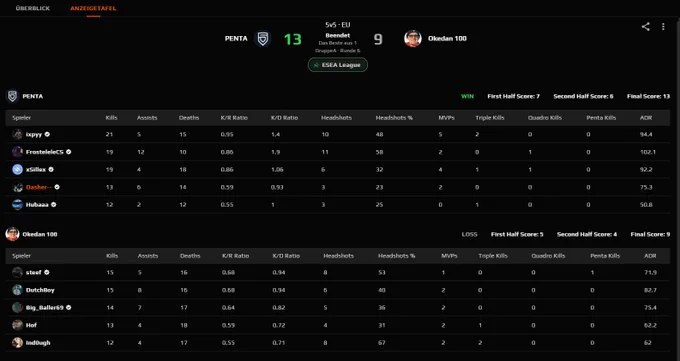Click the 'Beendet' match status text

pyautogui.click(x=337, y=36)
